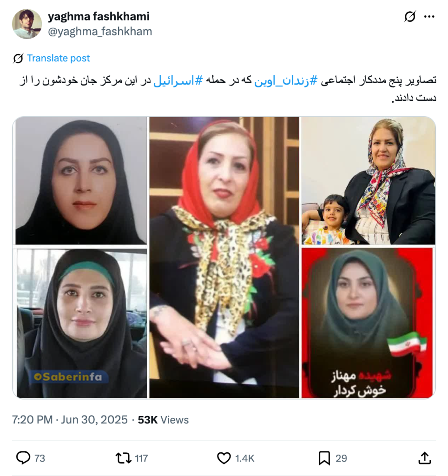This screenshot has width=448, height=476.
Task: Open yaghma fashkhami's profile picture
Action: pyautogui.click(x=26, y=24)
